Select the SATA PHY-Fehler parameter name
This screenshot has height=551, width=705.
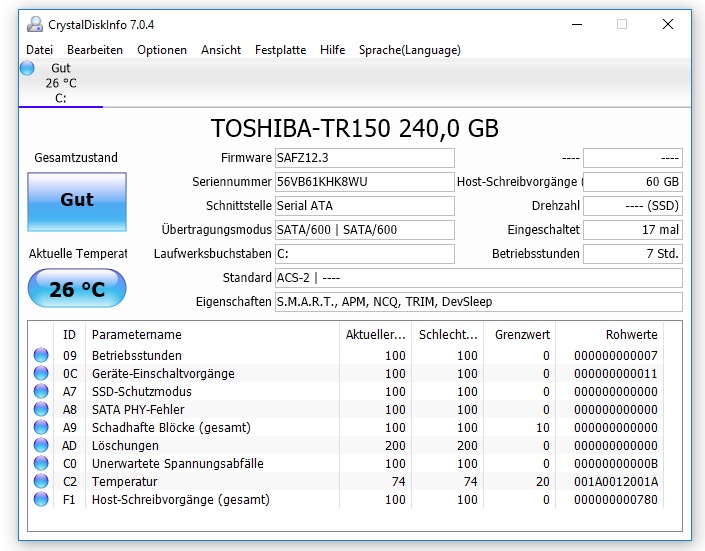(138, 409)
